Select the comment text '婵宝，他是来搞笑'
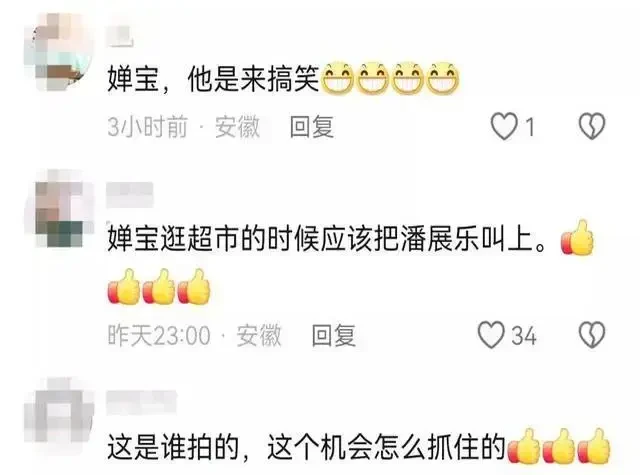640x475 pixels. tap(213, 79)
